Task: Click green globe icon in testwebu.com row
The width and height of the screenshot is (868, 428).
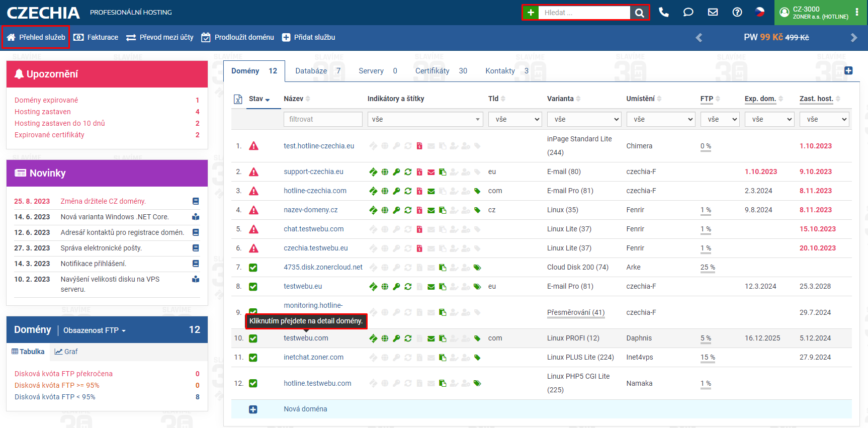Action: (385, 338)
